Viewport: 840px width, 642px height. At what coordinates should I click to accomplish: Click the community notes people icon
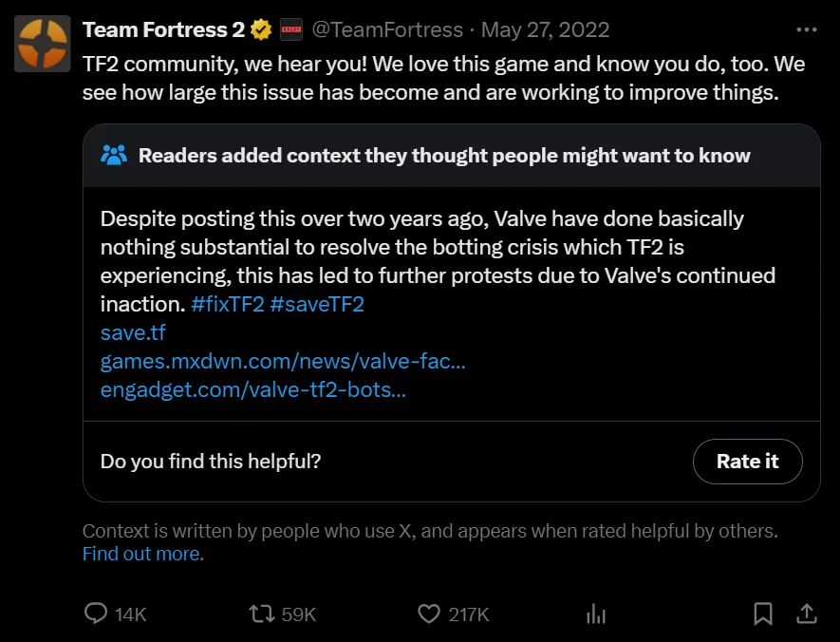click(114, 155)
